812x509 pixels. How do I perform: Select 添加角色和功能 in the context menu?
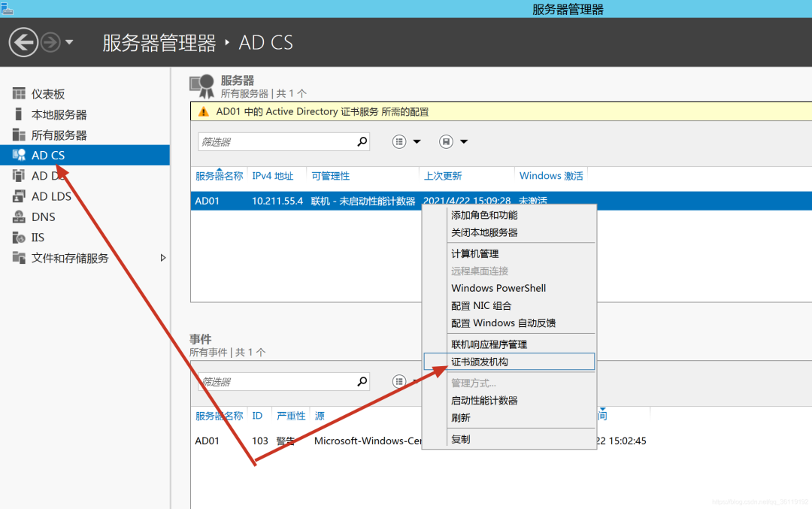pos(484,215)
